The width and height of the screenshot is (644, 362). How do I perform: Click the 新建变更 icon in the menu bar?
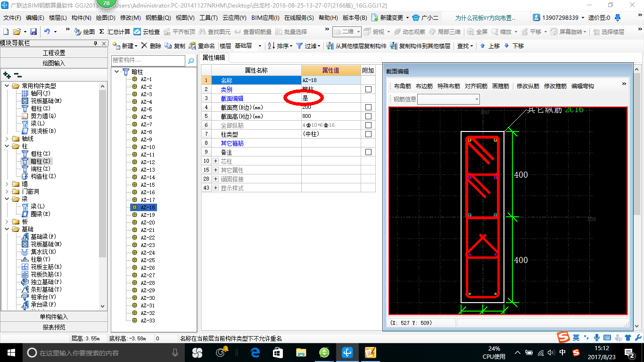tap(375, 17)
